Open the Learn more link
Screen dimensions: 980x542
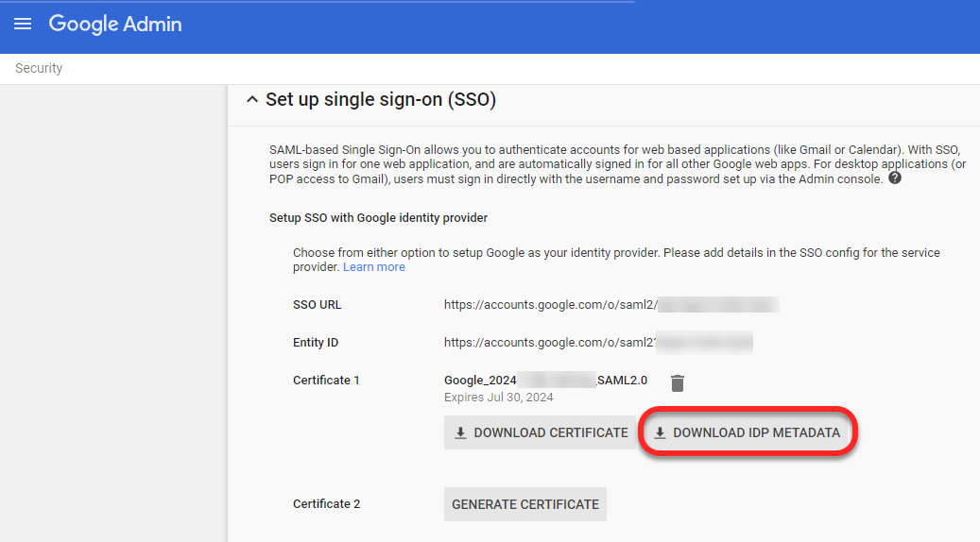[x=373, y=266]
